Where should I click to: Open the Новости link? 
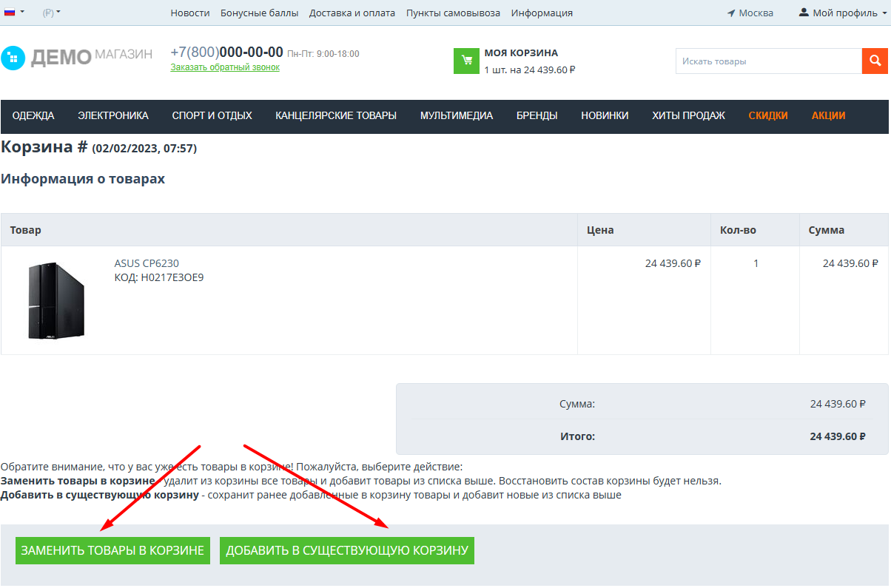pyautogui.click(x=190, y=13)
